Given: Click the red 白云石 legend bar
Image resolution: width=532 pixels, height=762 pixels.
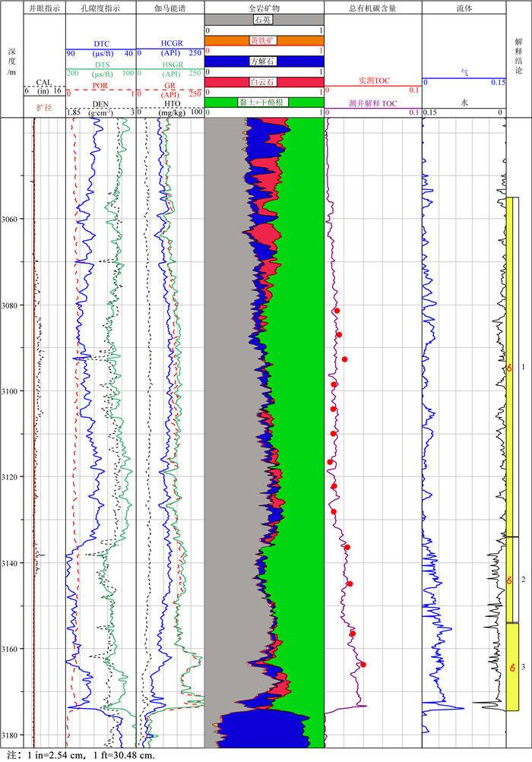Looking at the screenshot, I should pos(264,81).
